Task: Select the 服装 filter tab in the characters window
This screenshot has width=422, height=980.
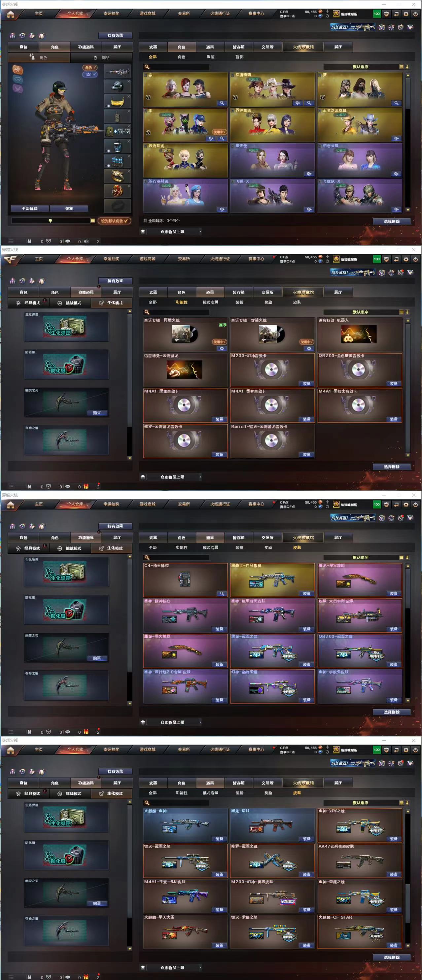Action: point(210,57)
